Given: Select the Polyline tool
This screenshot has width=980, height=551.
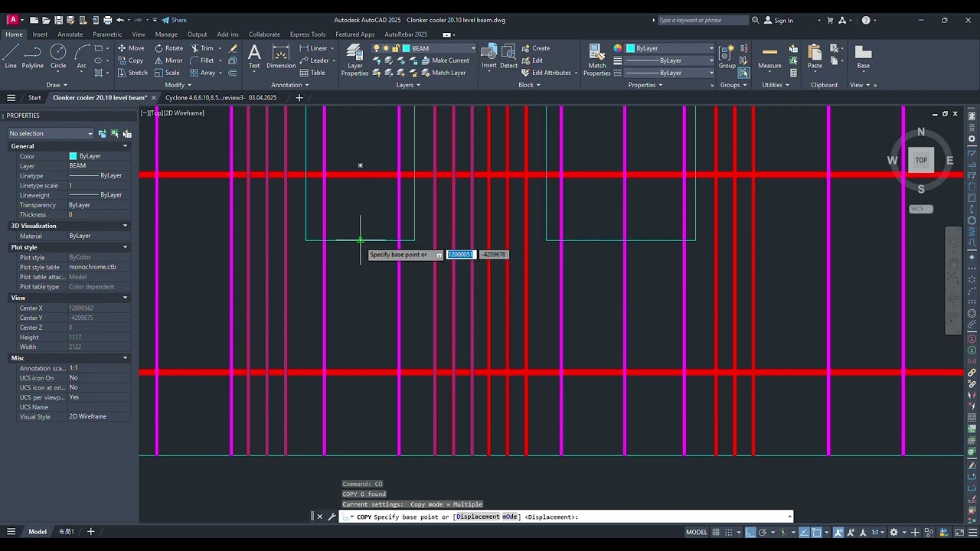Looking at the screenshot, I should [33, 57].
